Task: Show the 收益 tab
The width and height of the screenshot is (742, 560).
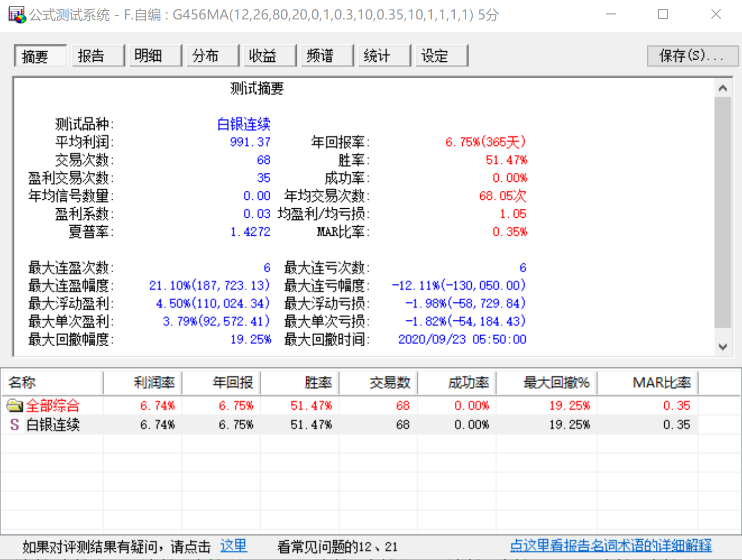Action: tap(270, 55)
